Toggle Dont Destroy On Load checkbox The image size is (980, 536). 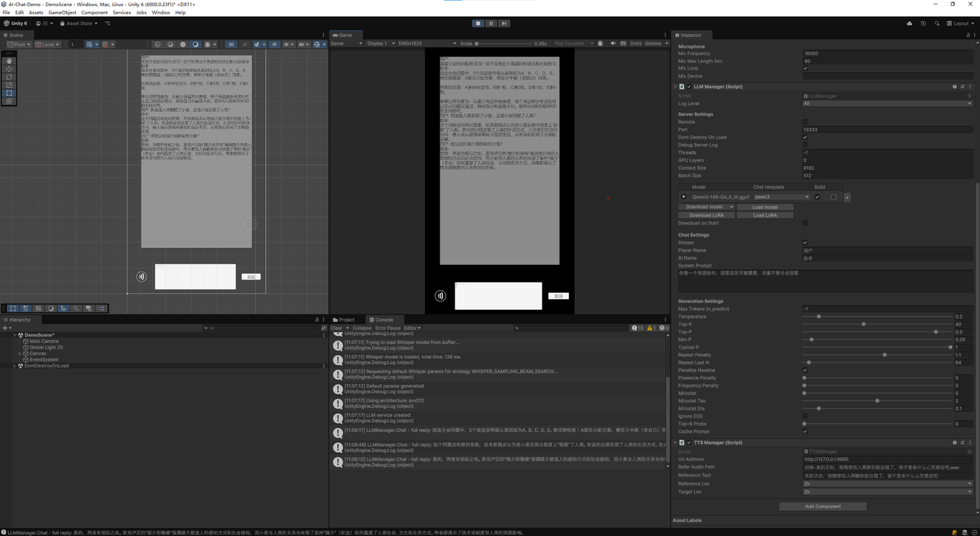coord(806,137)
